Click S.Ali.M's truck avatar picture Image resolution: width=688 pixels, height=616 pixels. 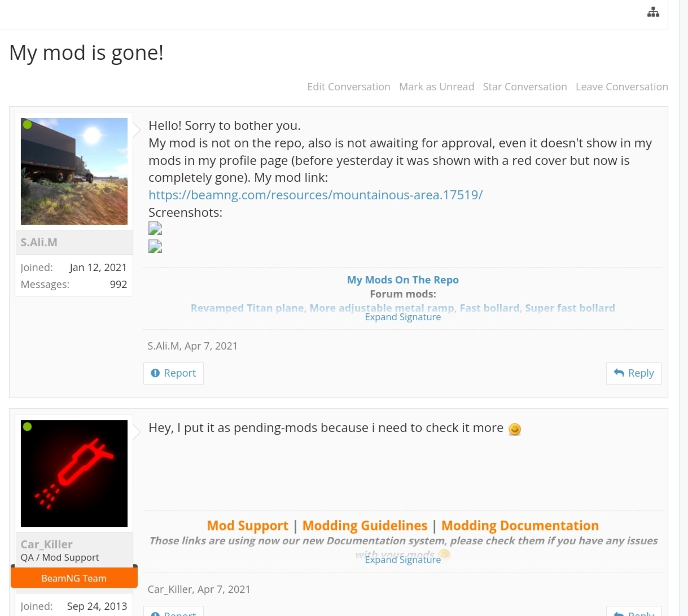click(74, 171)
